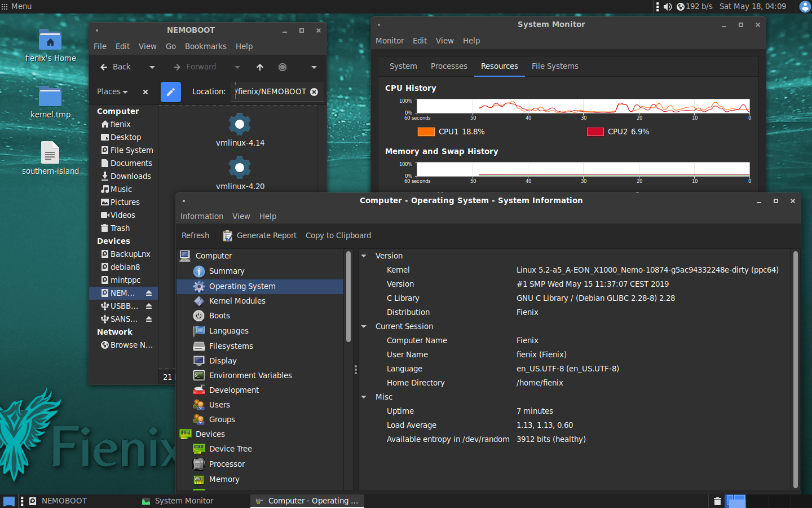This screenshot has width=812, height=508.
Task: Click the up arrow parent folder button
Action: coord(260,67)
